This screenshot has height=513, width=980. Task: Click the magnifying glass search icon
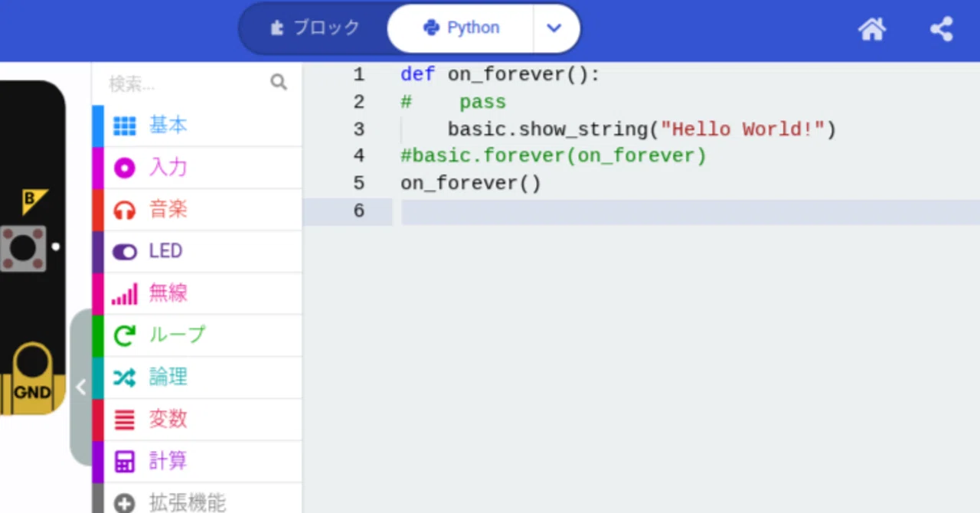(279, 83)
